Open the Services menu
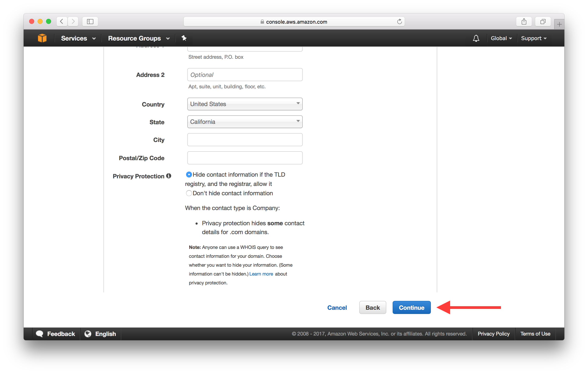588x374 pixels. (x=78, y=38)
